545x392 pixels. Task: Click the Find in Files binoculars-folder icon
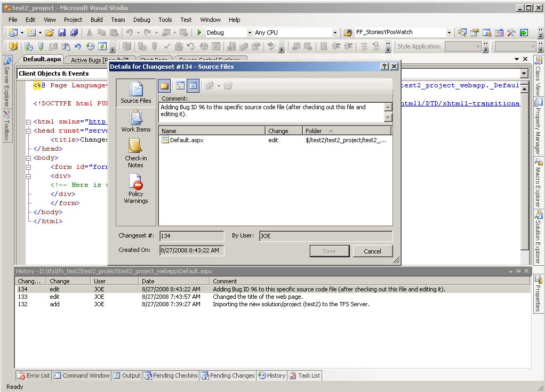coord(348,32)
